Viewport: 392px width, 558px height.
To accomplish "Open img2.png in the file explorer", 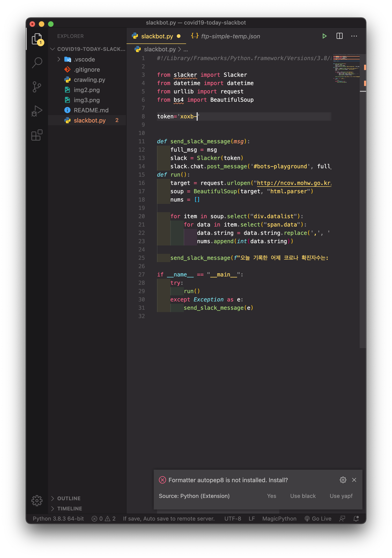I will (87, 90).
